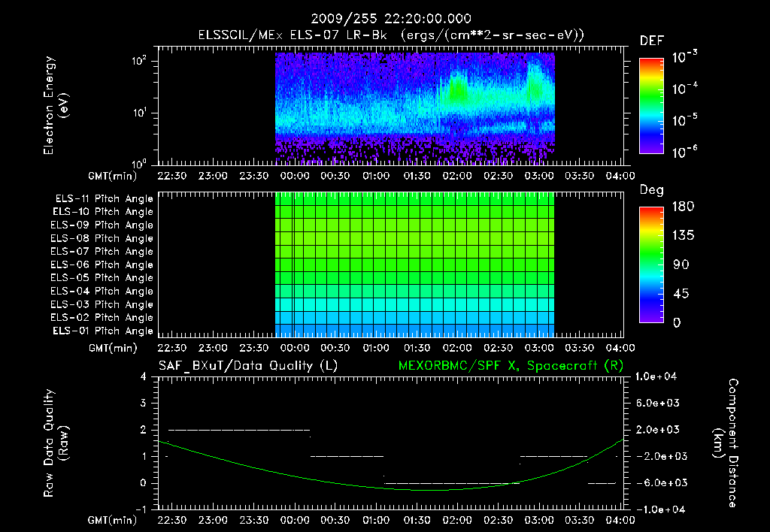
Task: Click the 'Electron Energy (eV)' axis label
Action: click(56, 105)
